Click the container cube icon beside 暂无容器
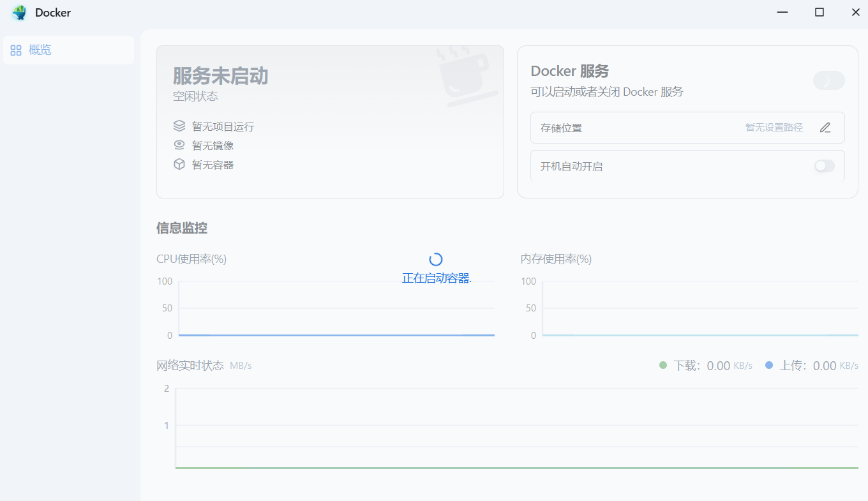 click(x=179, y=164)
